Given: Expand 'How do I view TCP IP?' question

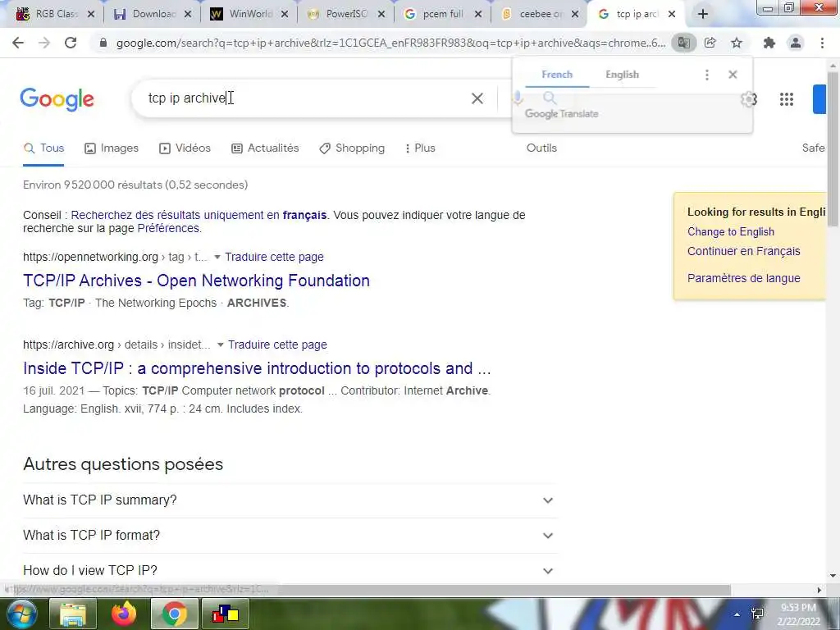Looking at the screenshot, I should click(x=290, y=571).
